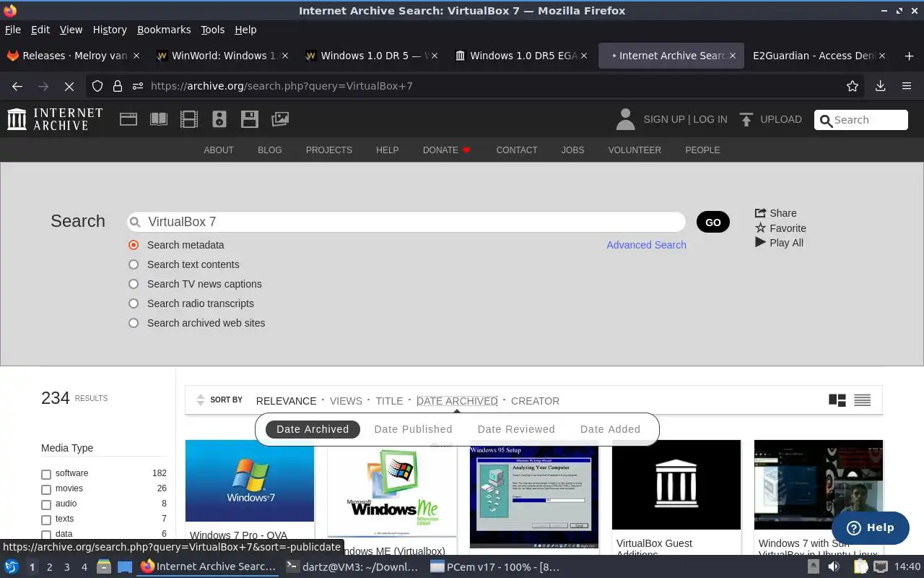
Task: Toggle sort direction arrows
Action: 201,400
